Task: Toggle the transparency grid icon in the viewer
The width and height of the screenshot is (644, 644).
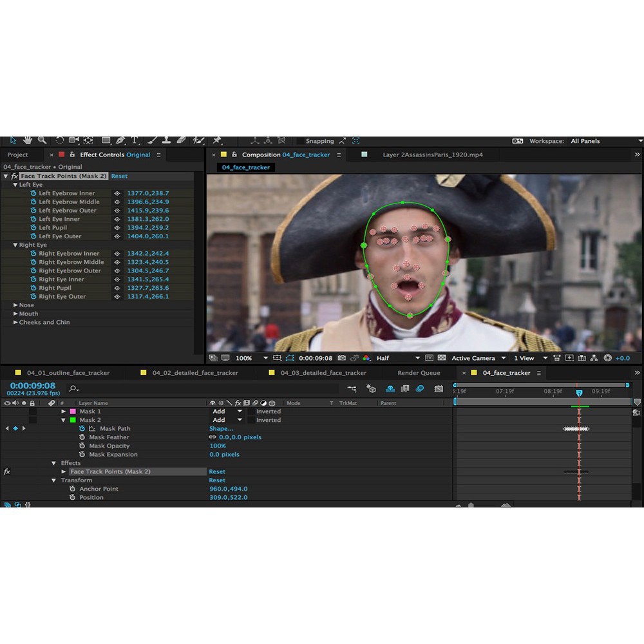Action: [442, 358]
